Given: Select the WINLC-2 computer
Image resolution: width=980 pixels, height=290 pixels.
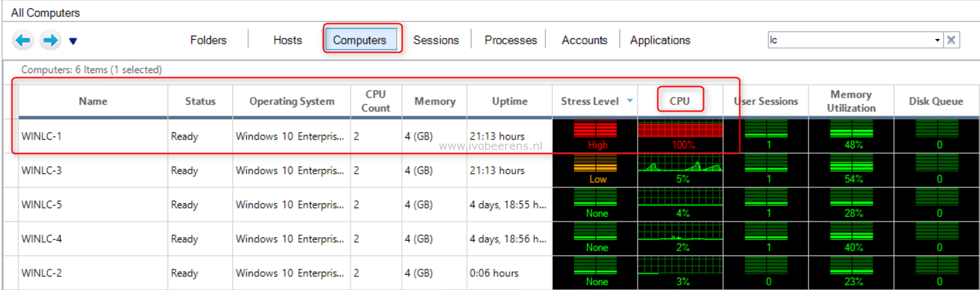Looking at the screenshot, I should coord(42,273).
